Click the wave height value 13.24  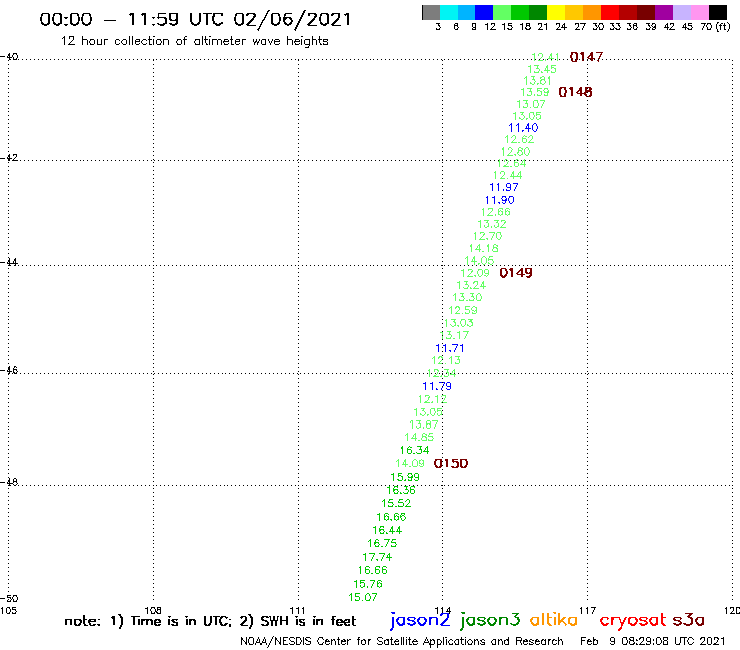[x=471, y=285]
